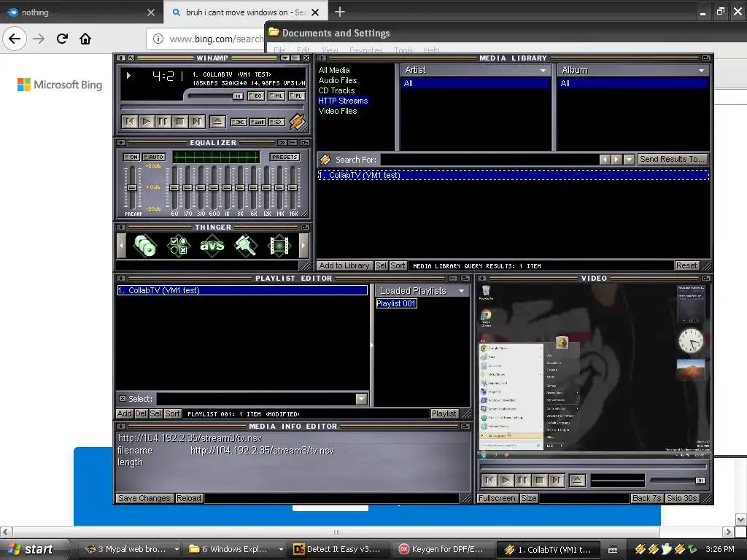Launch AVS visualization from Thinger
747x560 pixels.
(212, 246)
